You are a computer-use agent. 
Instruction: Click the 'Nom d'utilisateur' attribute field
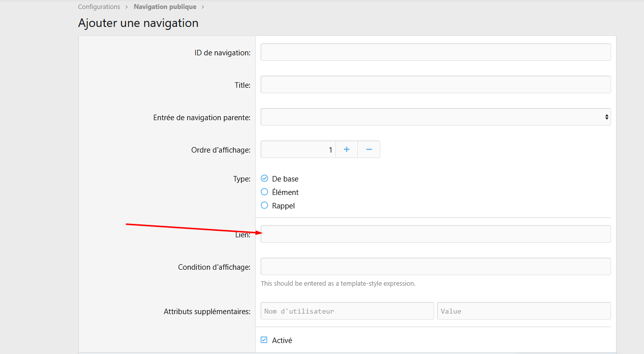click(x=347, y=311)
